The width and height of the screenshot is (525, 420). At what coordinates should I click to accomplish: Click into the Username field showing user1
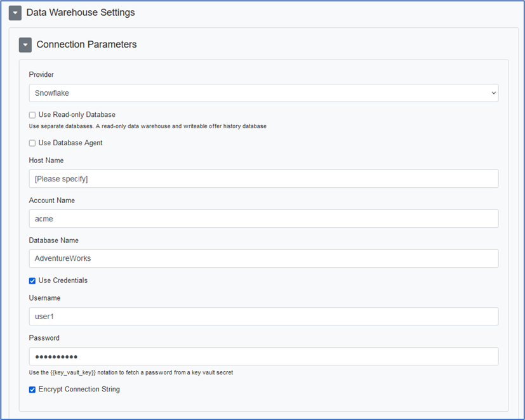pyautogui.click(x=263, y=317)
